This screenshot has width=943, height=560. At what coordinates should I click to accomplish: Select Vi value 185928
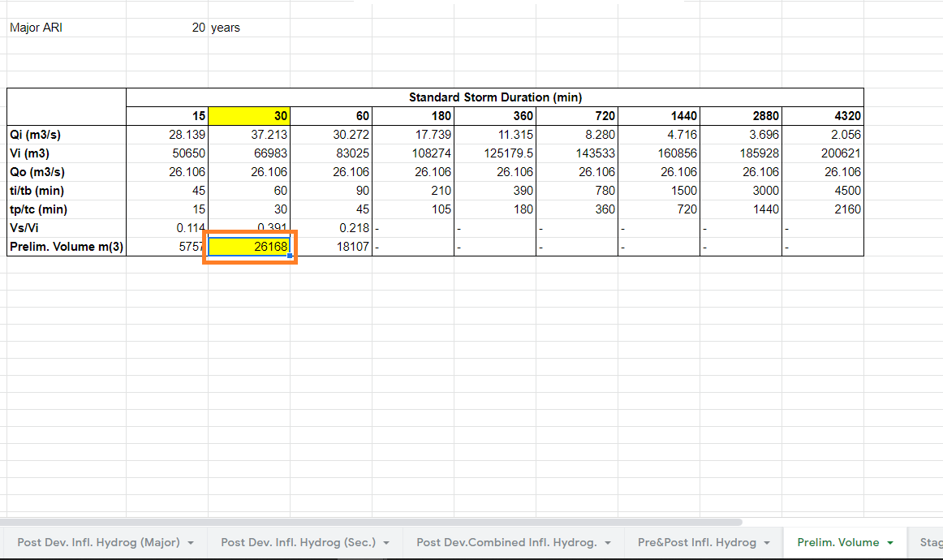click(x=741, y=153)
